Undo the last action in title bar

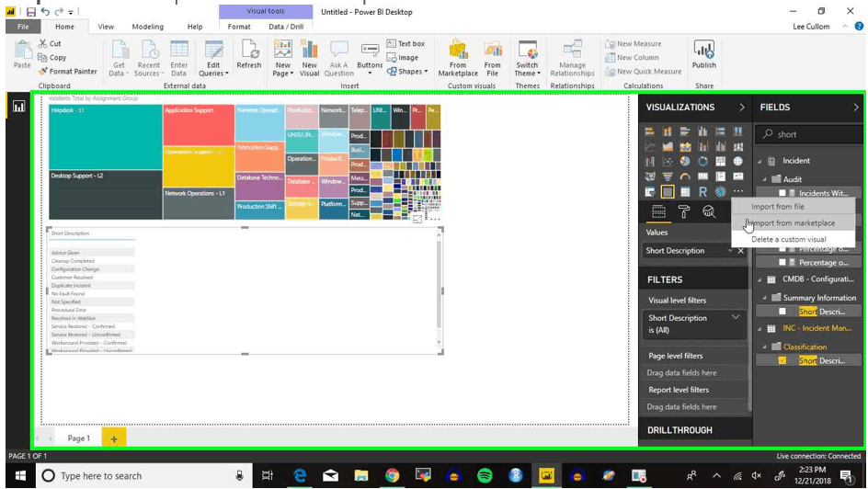45,12
